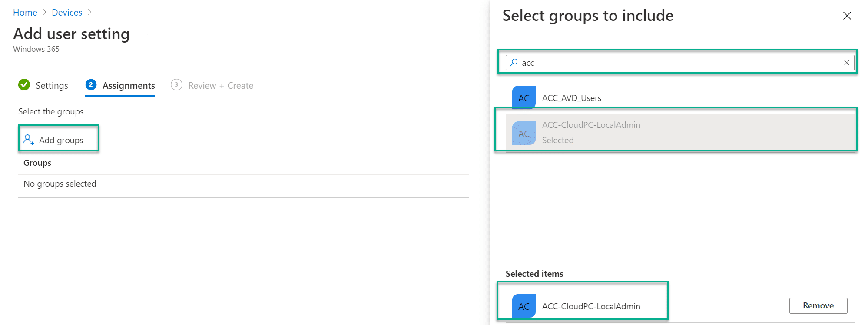Click the green checkmark icon next to Settings

24,85
